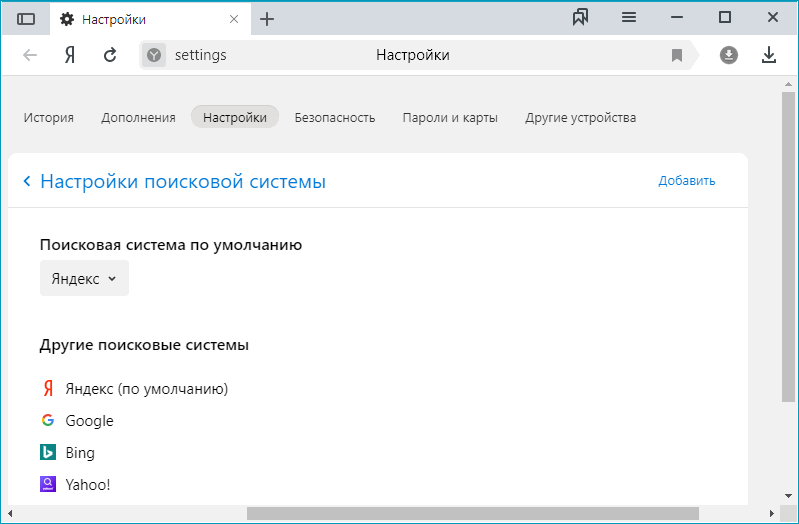Click the Yahoo logo icon
The width and height of the screenshot is (799, 524).
pos(48,484)
